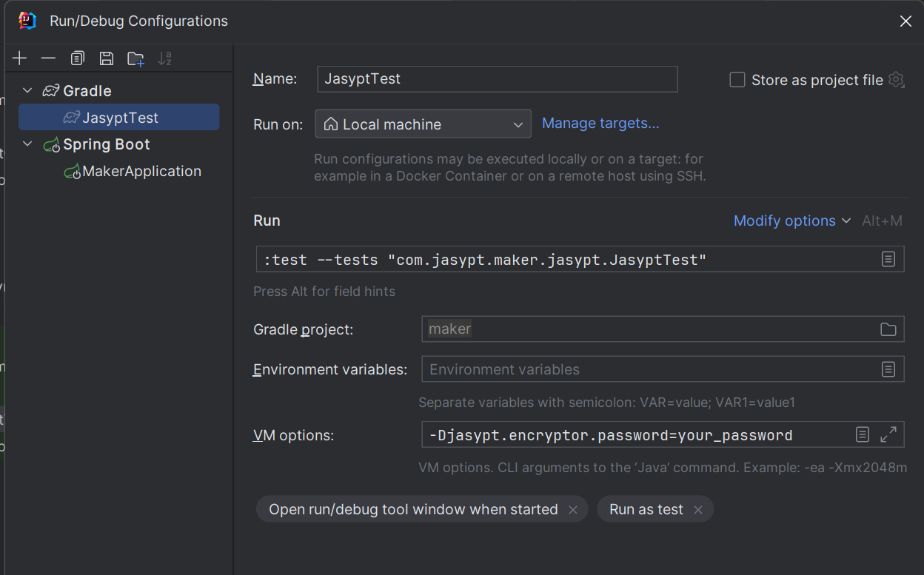Expand the Run tasks field editor icon
Image resolution: width=924 pixels, height=575 pixels.
(888, 259)
